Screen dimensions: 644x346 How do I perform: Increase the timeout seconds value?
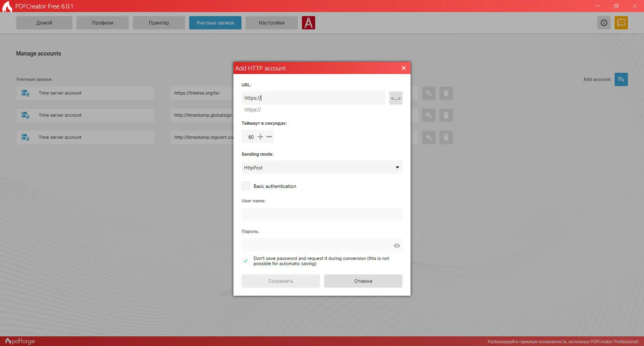260,137
